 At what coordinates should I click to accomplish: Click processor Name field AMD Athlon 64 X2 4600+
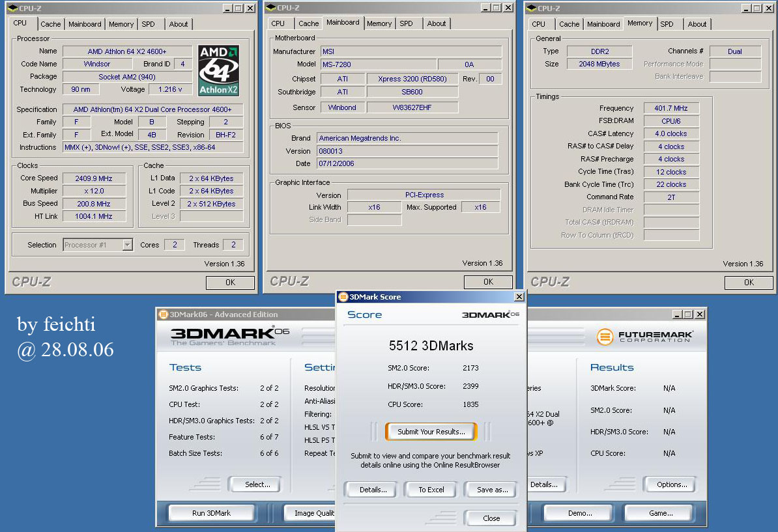pos(127,51)
